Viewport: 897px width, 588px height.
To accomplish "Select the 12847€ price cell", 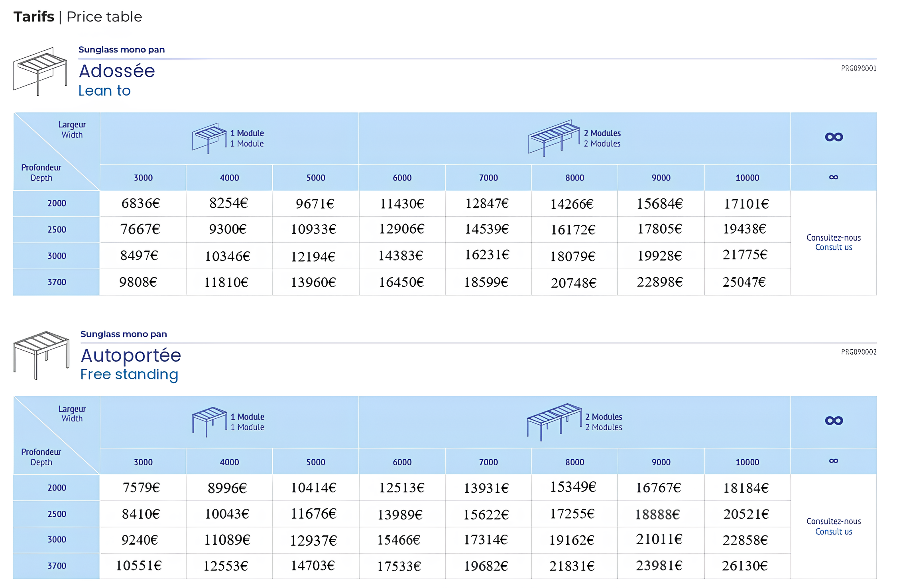I will click(x=488, y=204).
